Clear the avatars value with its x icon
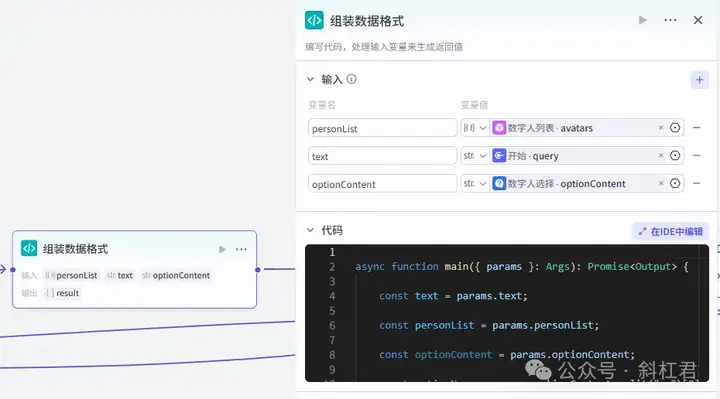The height and width of the screenshot is (399, 720). click(x=661, y=128)
